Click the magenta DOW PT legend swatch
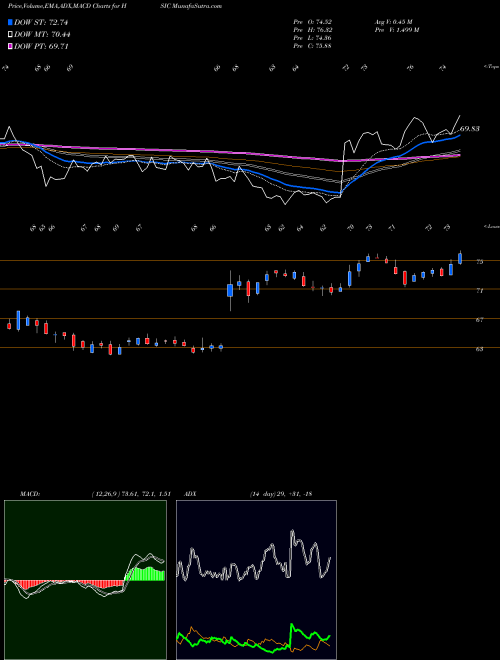The image size is (500, 660). tap(10, 46)
